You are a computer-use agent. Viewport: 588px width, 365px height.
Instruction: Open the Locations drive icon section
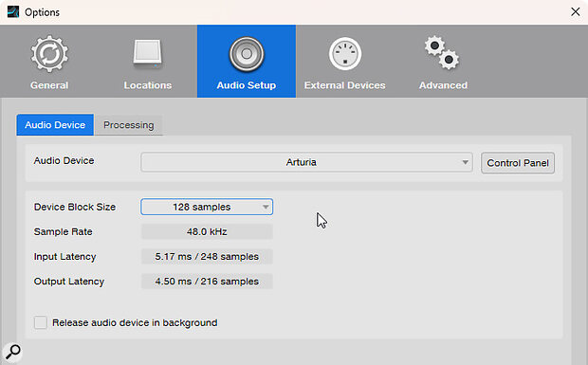[148, 62]
